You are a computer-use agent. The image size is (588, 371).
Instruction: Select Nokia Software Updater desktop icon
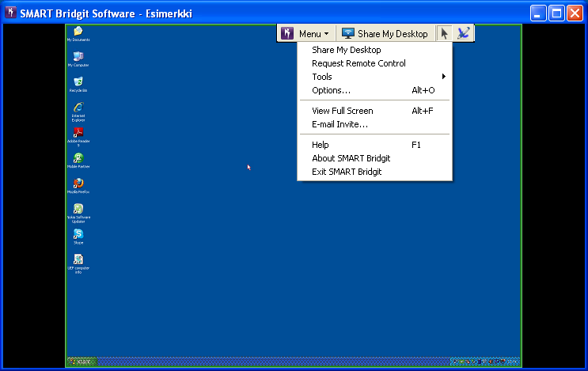78,214
